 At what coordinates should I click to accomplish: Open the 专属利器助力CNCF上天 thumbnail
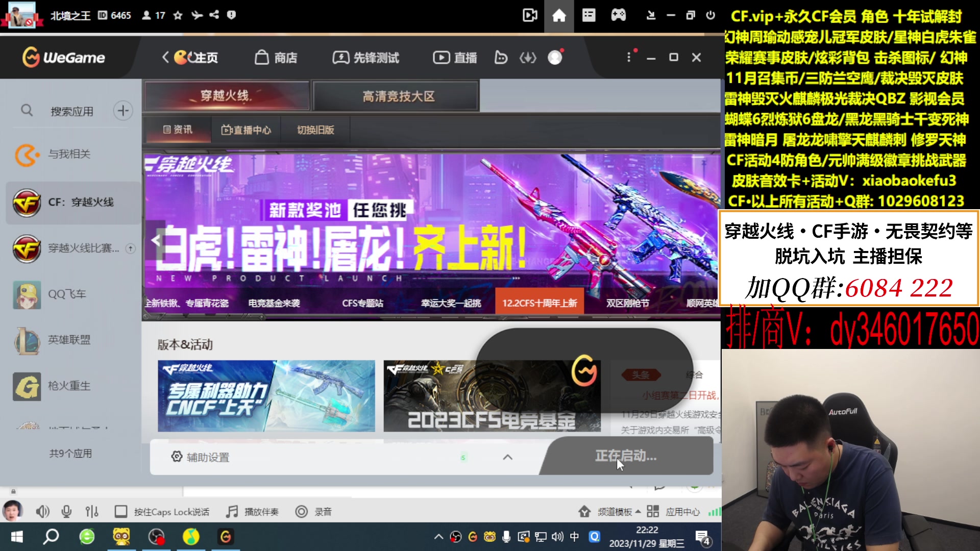coord(266,396)
